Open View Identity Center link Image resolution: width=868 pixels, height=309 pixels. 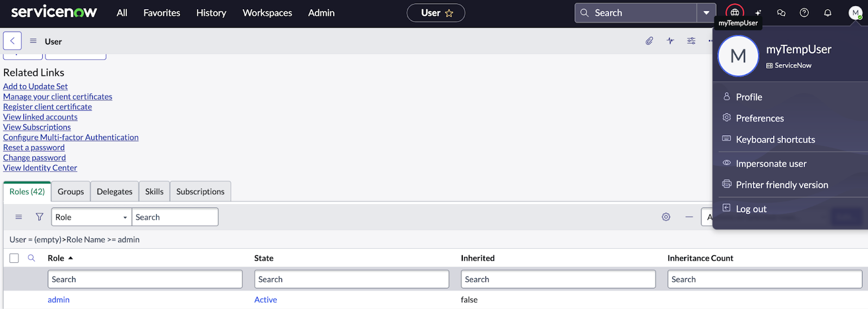[40, 168]
